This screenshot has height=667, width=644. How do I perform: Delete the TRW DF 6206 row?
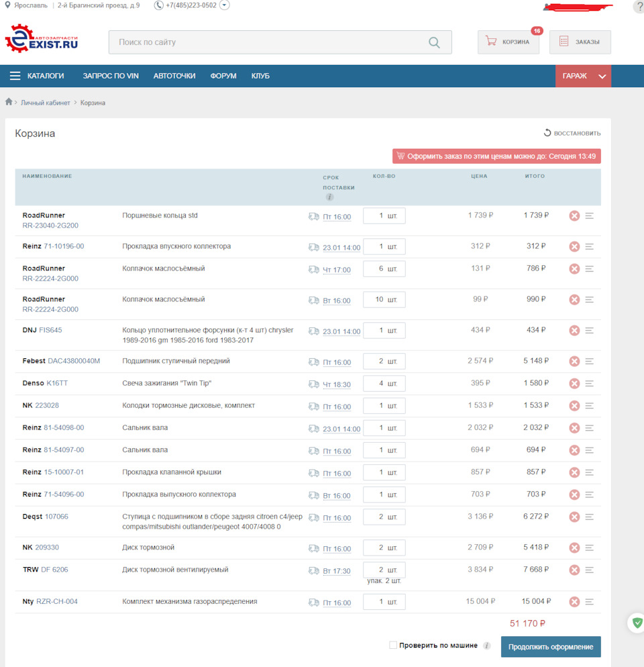coord(574,570)
